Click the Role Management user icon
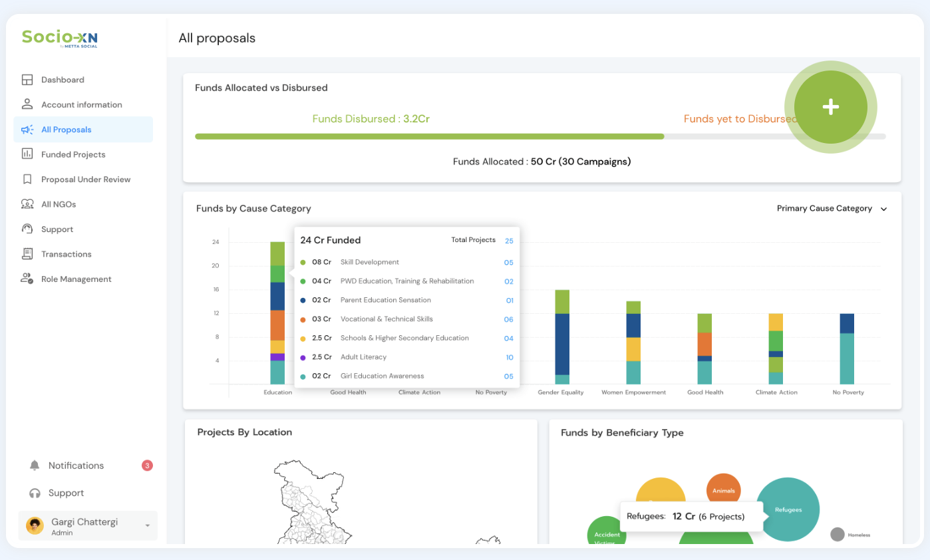Viewport: 930px width, 560px height. 27,279
